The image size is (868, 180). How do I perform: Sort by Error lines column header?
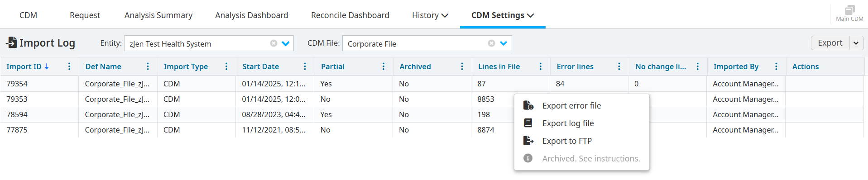[575, 66]
